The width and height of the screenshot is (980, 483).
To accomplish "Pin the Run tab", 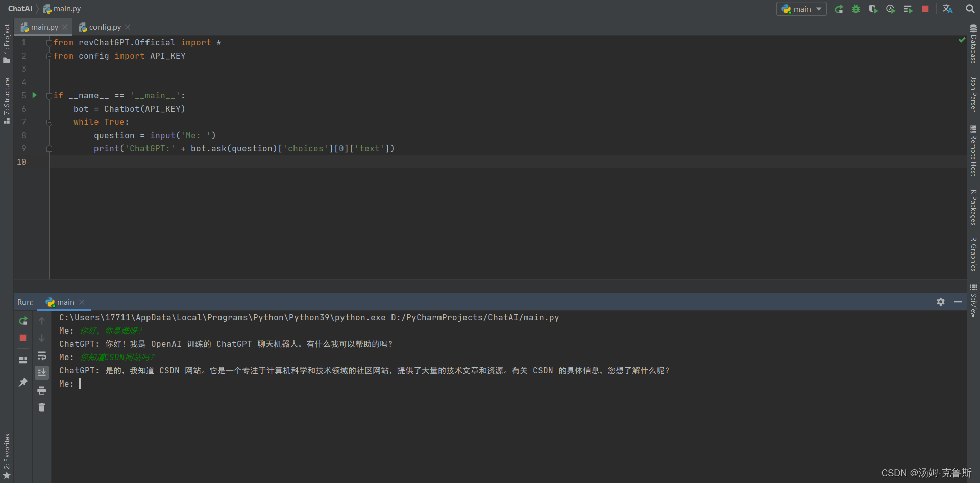I will [x=23, y=382].
